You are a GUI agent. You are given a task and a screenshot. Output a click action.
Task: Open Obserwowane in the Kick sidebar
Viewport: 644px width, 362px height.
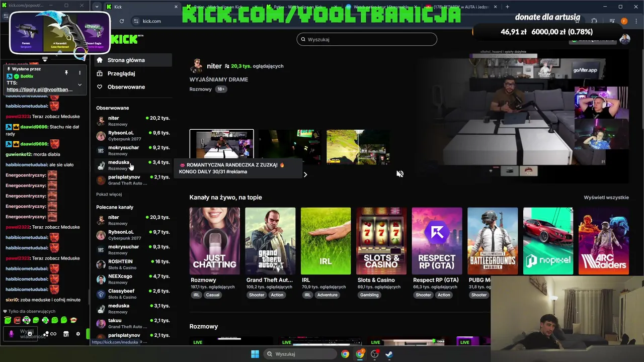click(x=133, y=87)
